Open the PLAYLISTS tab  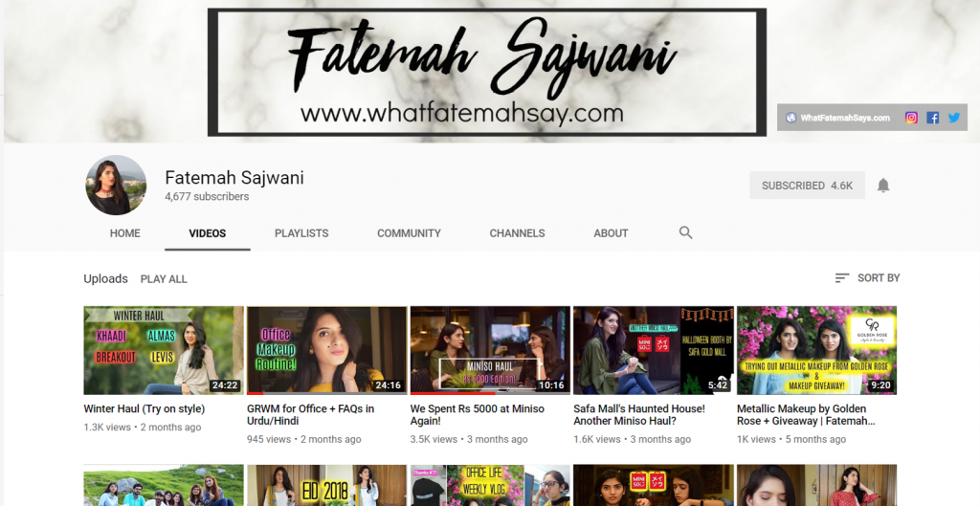(x=301, y=233)
